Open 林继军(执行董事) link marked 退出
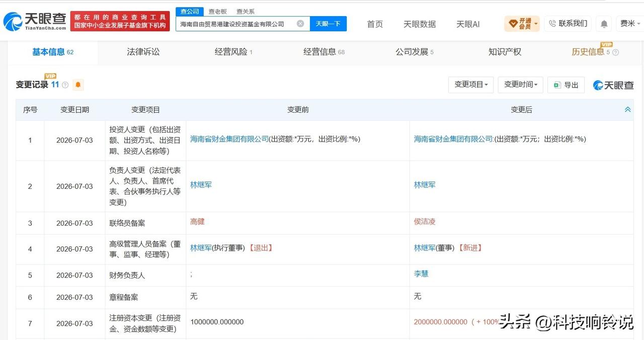Image resolution: width=644 pixels, height=340 pixels. point(201,248)
